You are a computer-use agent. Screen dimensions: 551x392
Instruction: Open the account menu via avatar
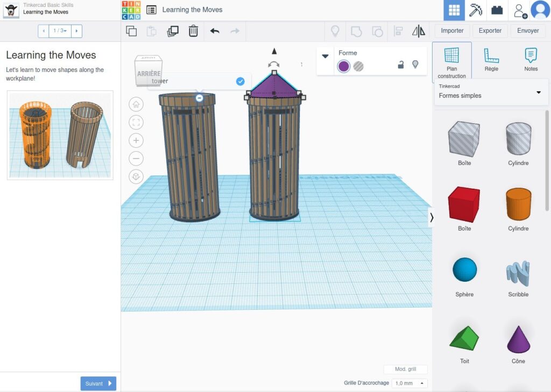539,10
